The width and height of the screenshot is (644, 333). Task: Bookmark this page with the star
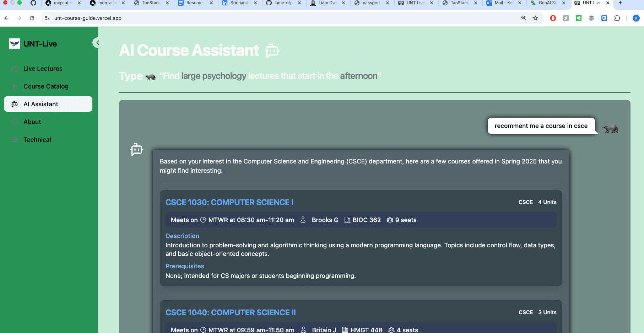point(535,18)
